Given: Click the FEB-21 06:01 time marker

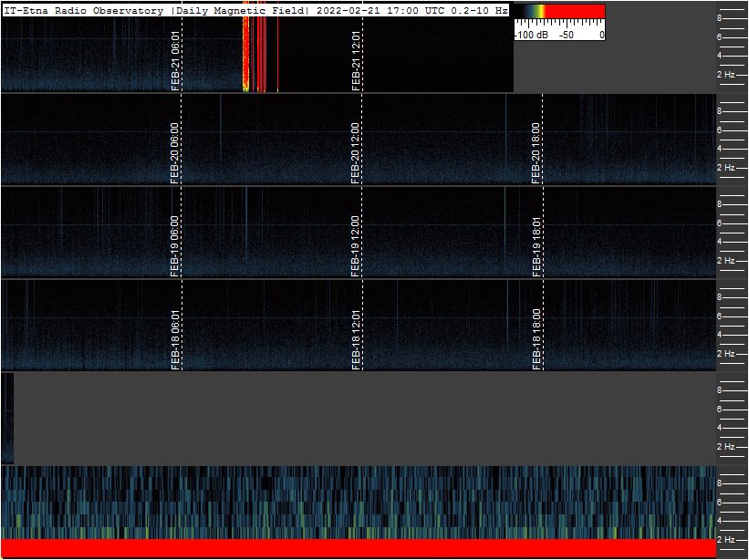Looking at the screenshot, I should 175,61.
